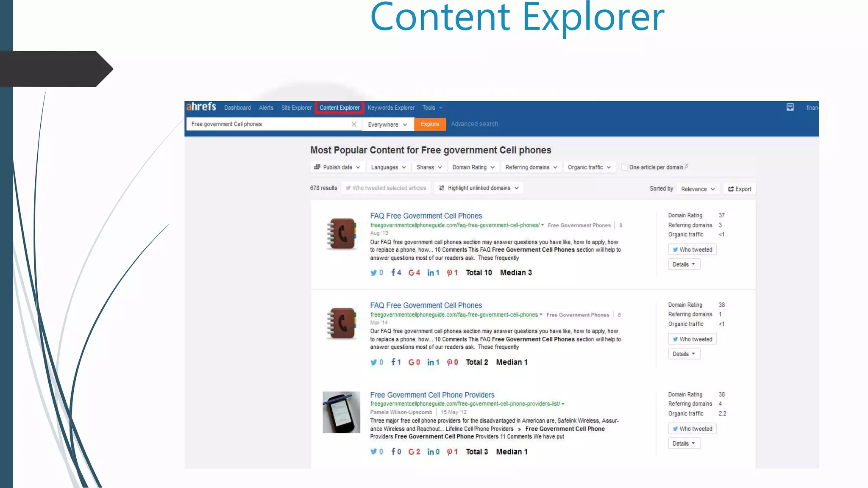The image size is (868, 488).
Task: Expand Details of third result
Action: (x=684, y=444)
